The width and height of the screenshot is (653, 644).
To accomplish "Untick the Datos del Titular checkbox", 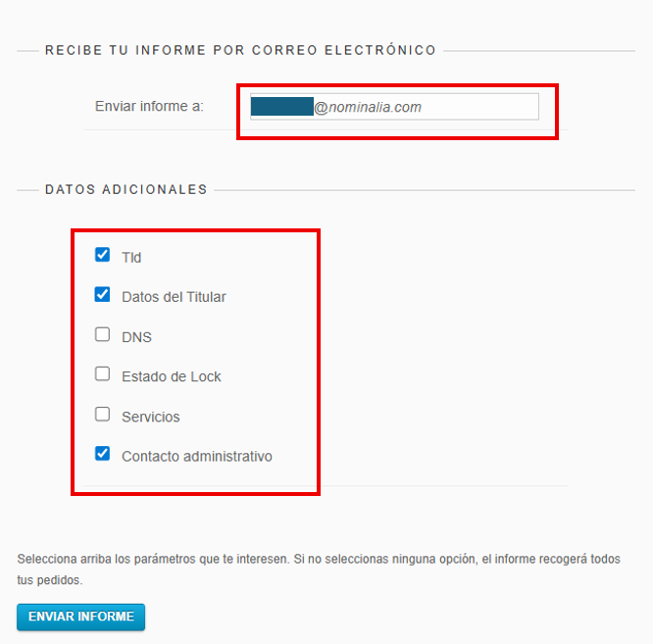I will click(x=102, y=294).
